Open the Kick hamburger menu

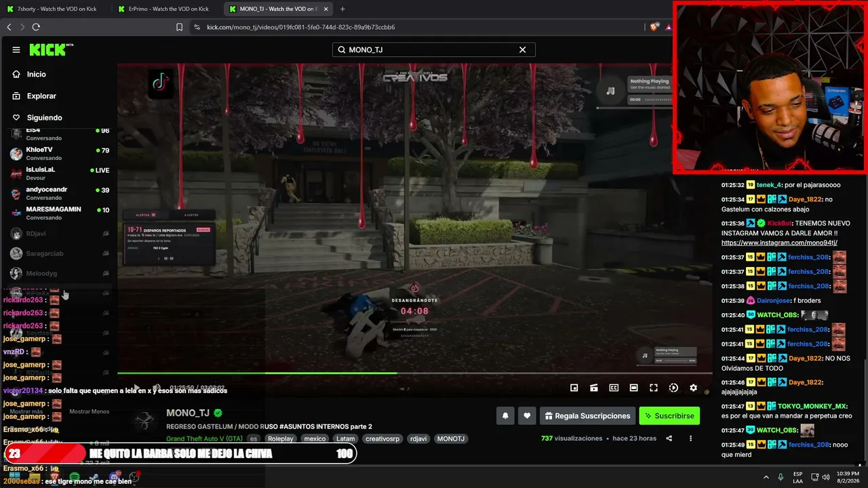point(16,49)
